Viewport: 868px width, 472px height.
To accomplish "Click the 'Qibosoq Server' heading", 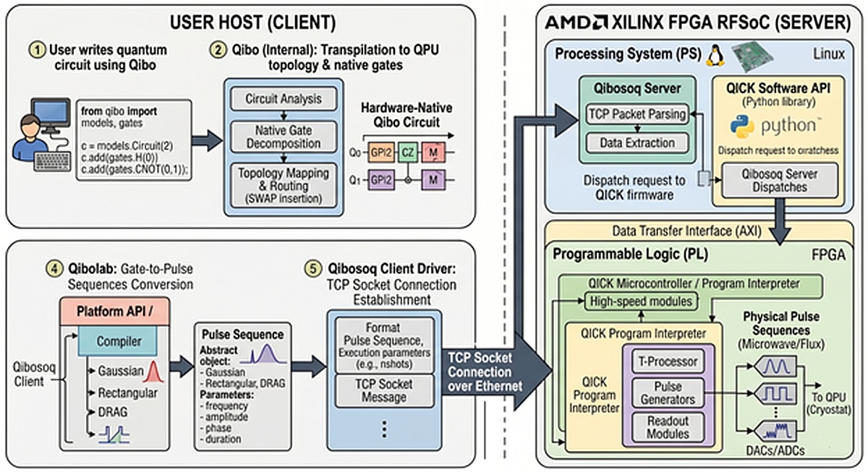I will pyautogui.click(x=637, y=88).
